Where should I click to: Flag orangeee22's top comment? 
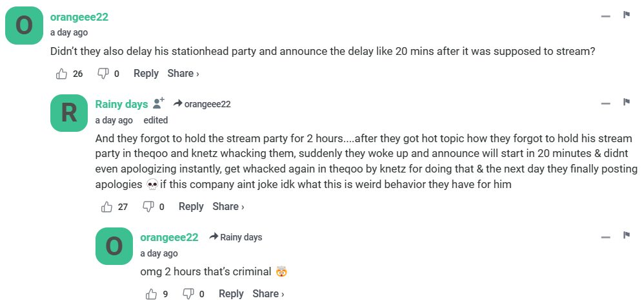pos(626,15)
